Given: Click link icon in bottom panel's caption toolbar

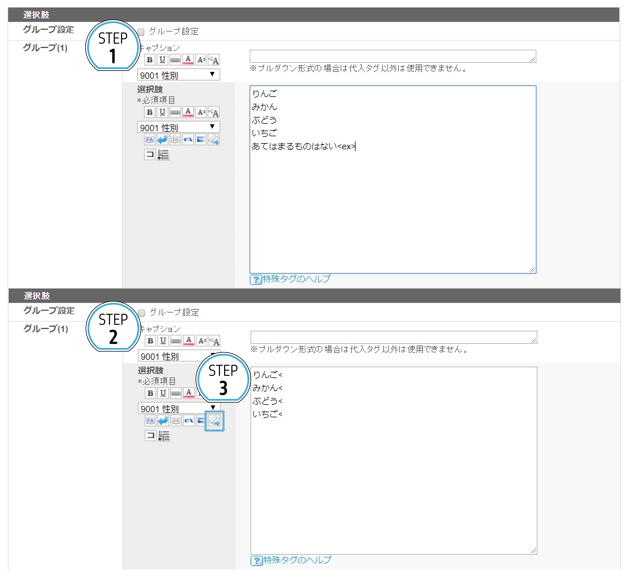Looking at the screenshot, I should (x=175, y=342).
